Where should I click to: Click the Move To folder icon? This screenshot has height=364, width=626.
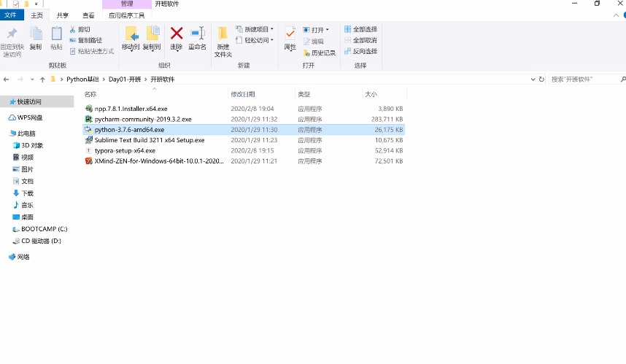click(x=131, y=34)
